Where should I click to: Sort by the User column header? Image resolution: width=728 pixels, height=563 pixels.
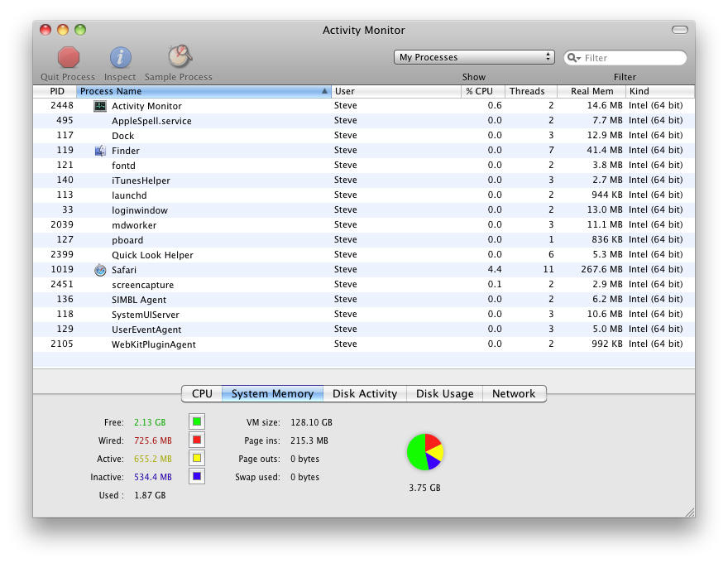[x=396, y=91]
